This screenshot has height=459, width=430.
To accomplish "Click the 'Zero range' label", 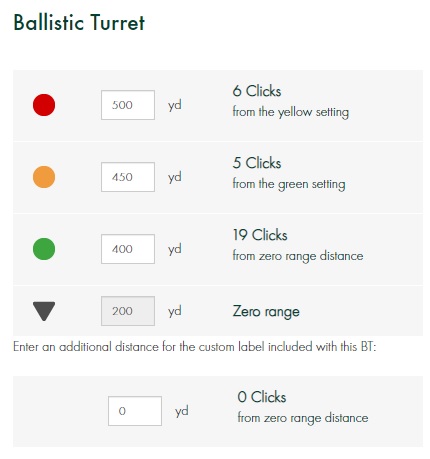I will (266, 312).
